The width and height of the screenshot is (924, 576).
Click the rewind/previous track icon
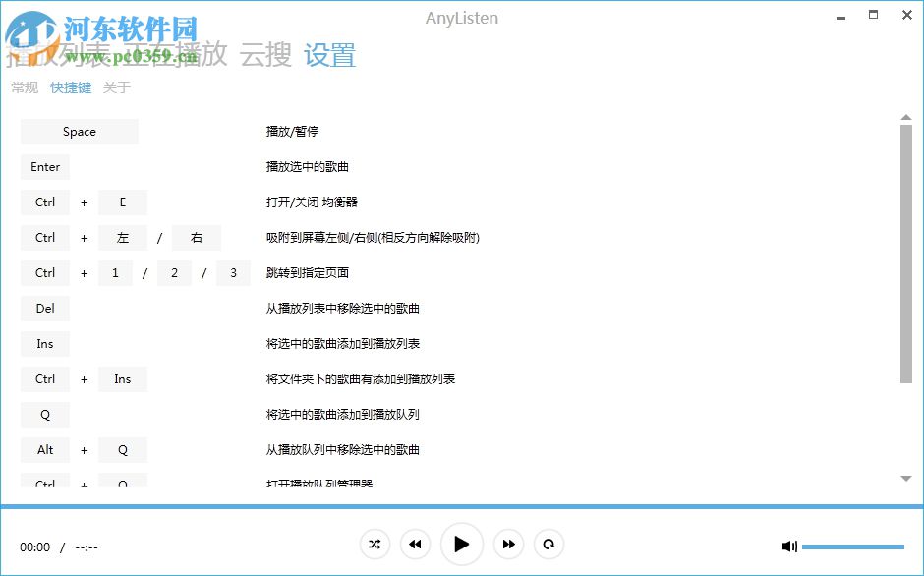pos(415,544)
